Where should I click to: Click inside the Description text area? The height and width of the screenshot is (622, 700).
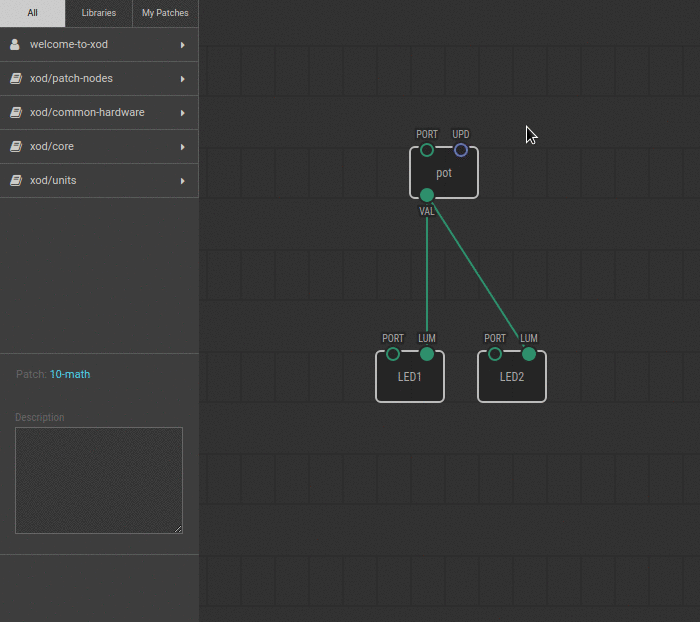(x=98, y=480)
